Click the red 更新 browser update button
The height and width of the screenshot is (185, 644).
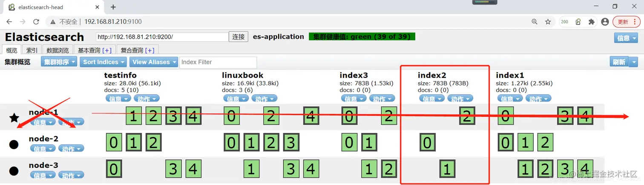626,22
